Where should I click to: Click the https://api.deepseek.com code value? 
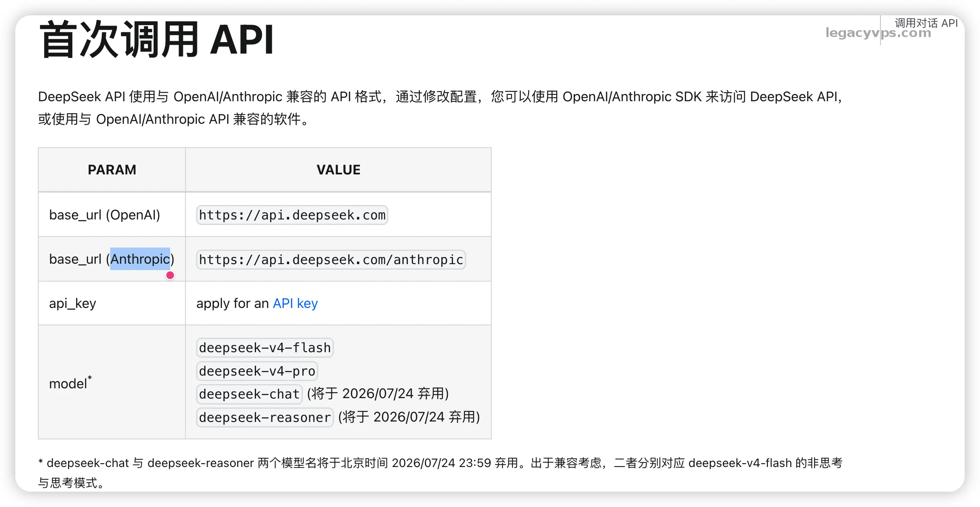tap(292, 215)
